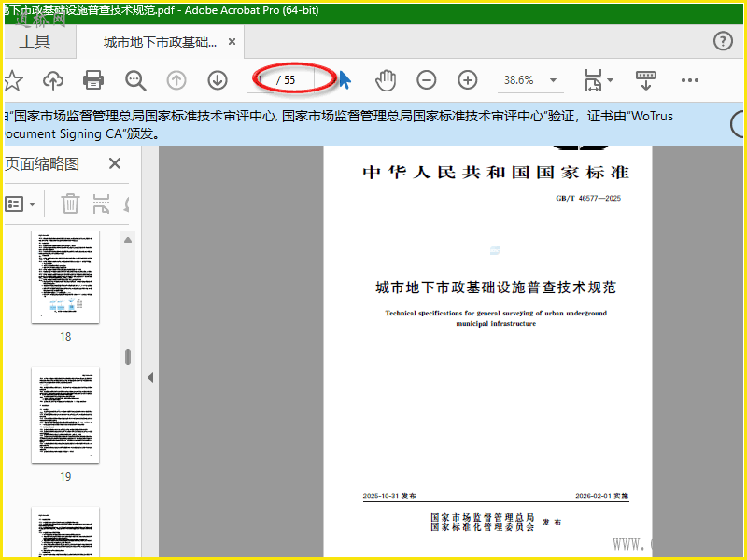Viewport: 747px width, 560px height.
Task: Click the thumbnail panel scrollbar handle
Action: pyautogui.click(x=128, y=357)
